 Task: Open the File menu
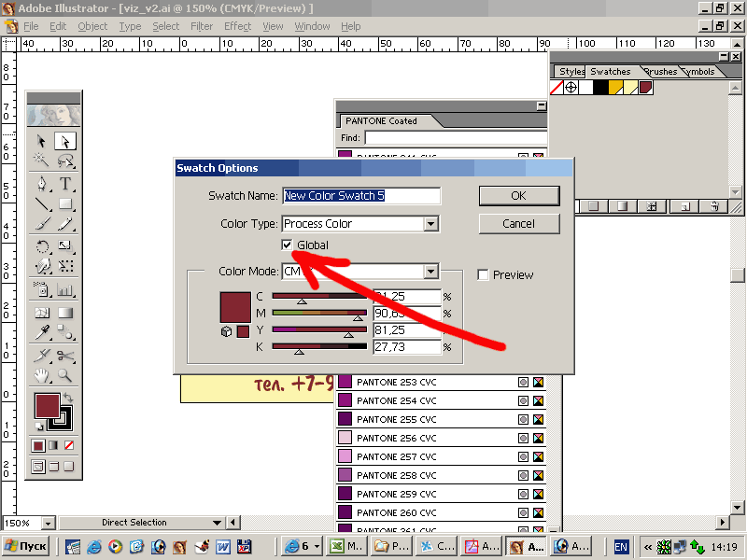pos(31,26)
